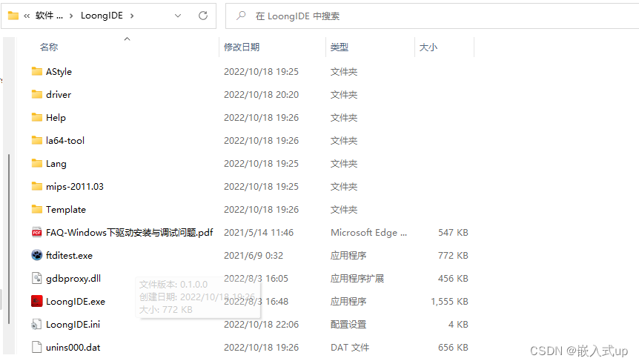The height and width of the screenshot is (364, 639).
Task: Click the 应用程序扩展 type cell
Action: tap(357, 279)
